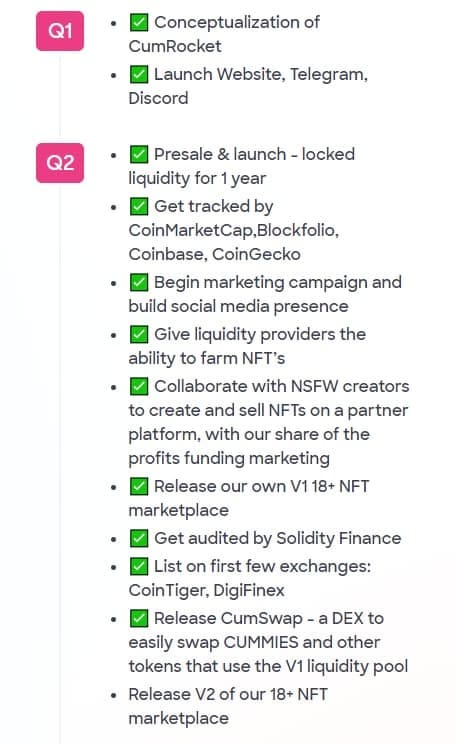Click checkmark beside Conceptualization of CumRocket
Image resolution: width=456 pixels, height=744 pixels.
pyautogui.click(x=139, y=22)
